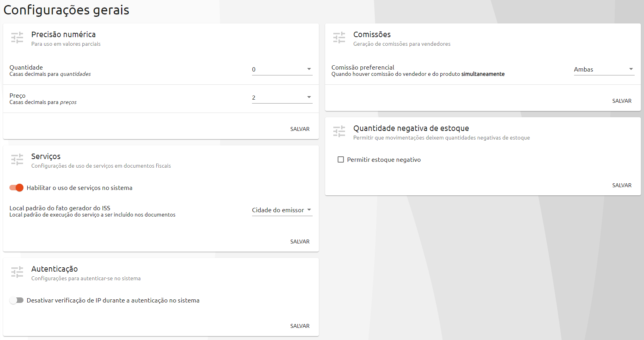Image resolution: width=644 pixels, height=340 pixels.
Task: Save the Serviços settings
Action: pos(300,242)
